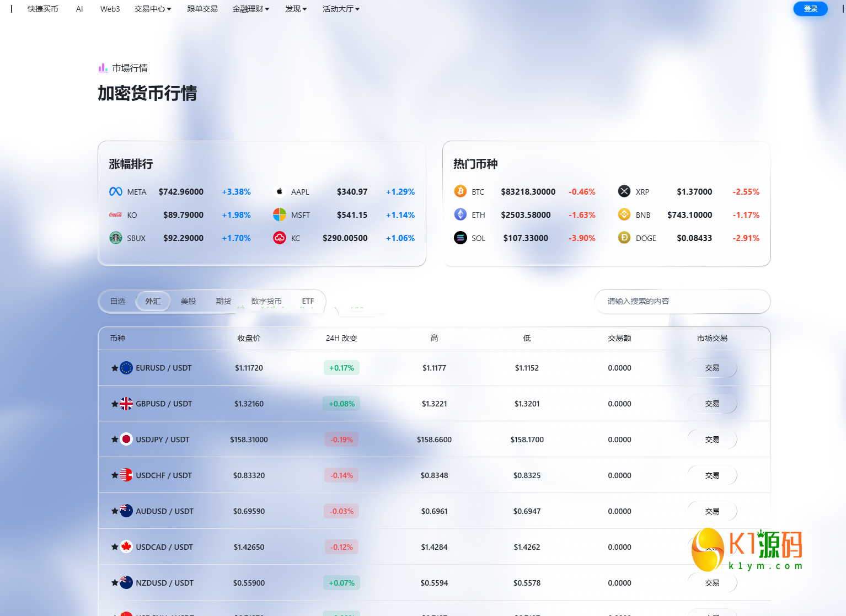
Task: Click the Solana SOL coin icon
Action: pos(461,238)
